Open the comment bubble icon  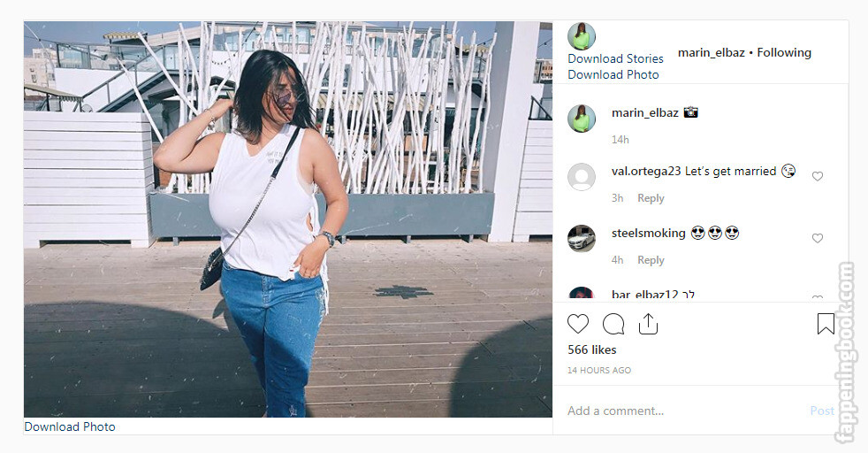pyautogui.click(x=613, y=324)
